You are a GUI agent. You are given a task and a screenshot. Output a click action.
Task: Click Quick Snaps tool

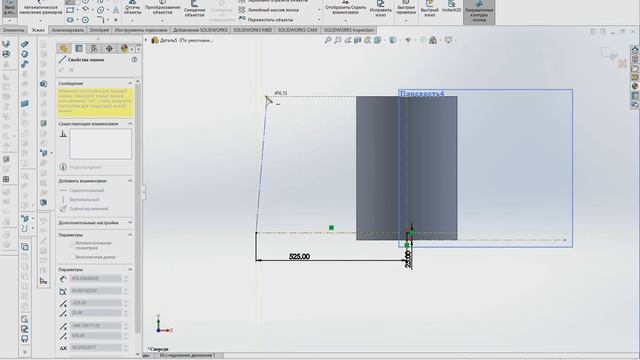(406, 8)
